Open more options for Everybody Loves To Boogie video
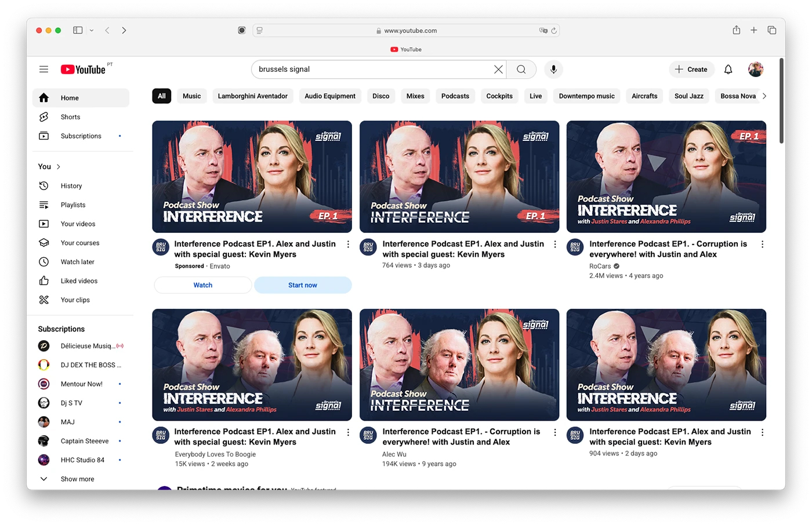Image resolution: width=812 pixels, height=525 pixels. point(348,432)
